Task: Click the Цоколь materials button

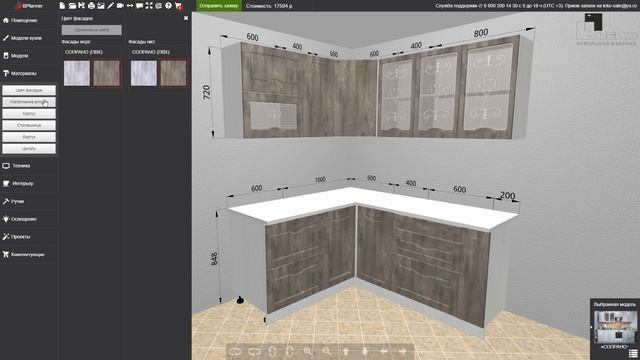Action: tap(29, 149)
